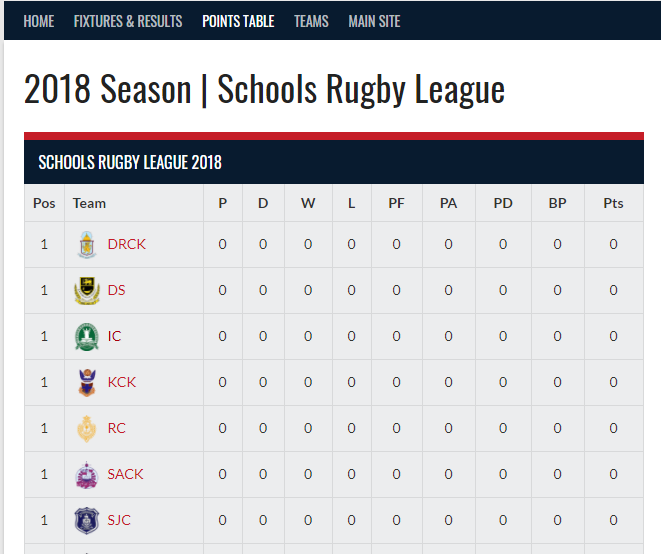The width and height of the screenshot is (661, 554).
Task: Sort table by Pts column header
Action: point(613,203)
